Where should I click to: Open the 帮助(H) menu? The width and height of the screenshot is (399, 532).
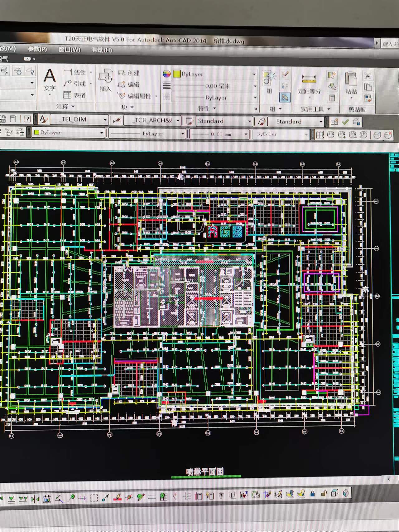click(102, 50)
